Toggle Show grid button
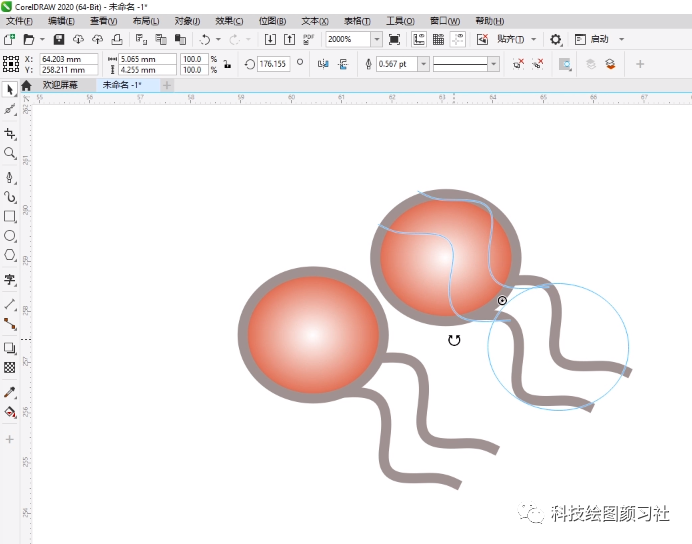This screenshot has width=692, height=544. point(438,39)
